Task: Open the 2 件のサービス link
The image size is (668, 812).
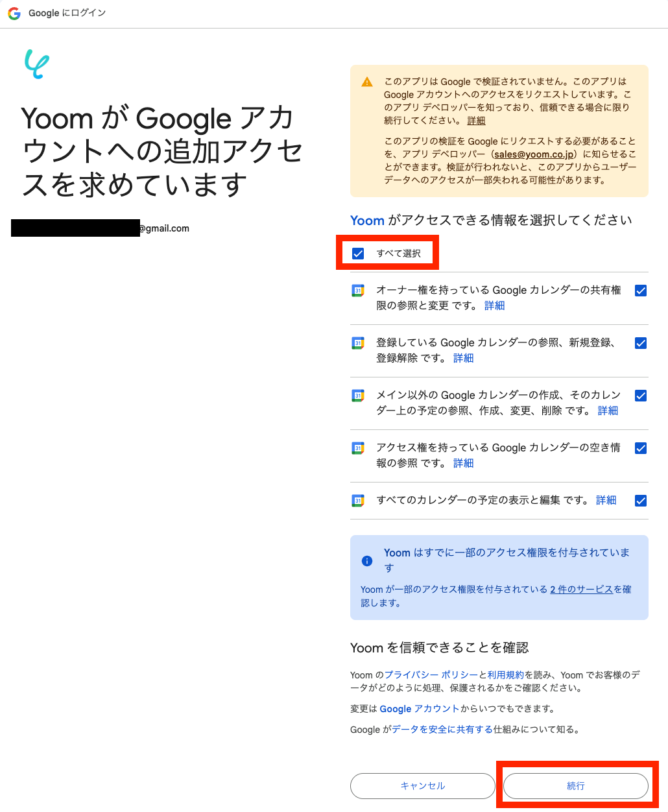Action: pyautogui.click(x=581, y=590)
